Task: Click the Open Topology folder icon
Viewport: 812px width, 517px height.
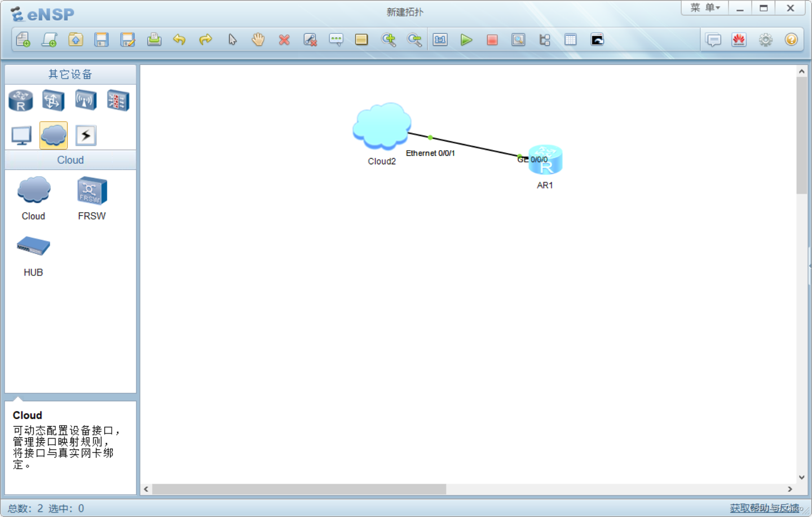Action: pyautogui.click(x=76, y=40)
